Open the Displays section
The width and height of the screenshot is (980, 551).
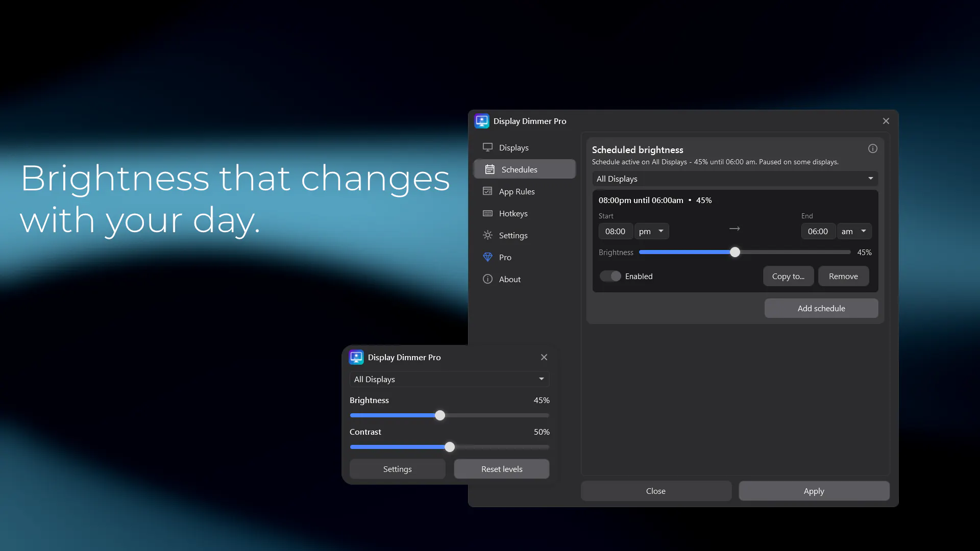(525, 147)
